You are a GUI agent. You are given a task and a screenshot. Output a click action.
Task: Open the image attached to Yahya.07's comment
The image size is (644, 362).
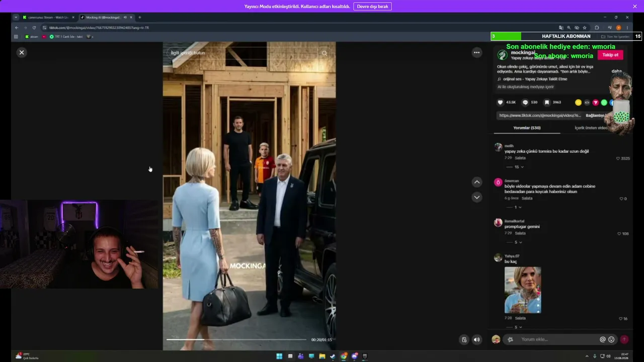coord(523,290)
